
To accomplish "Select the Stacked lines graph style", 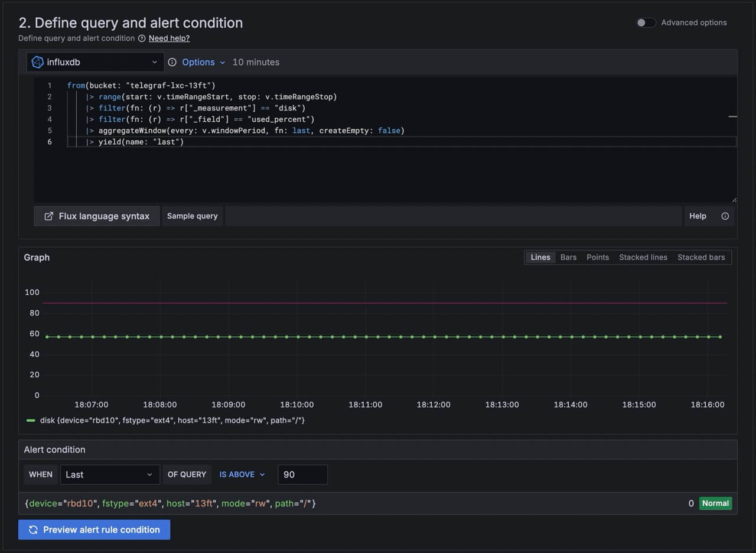I will (x=643, y=258).
